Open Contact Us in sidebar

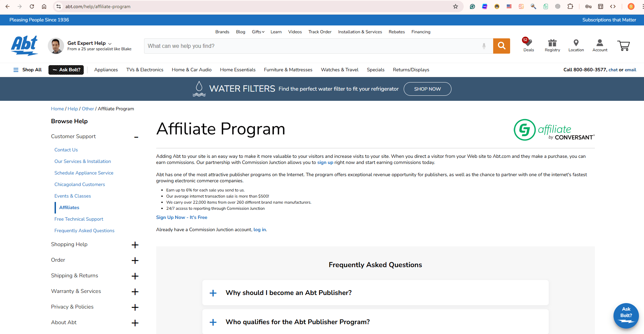(x=66, y=150)
